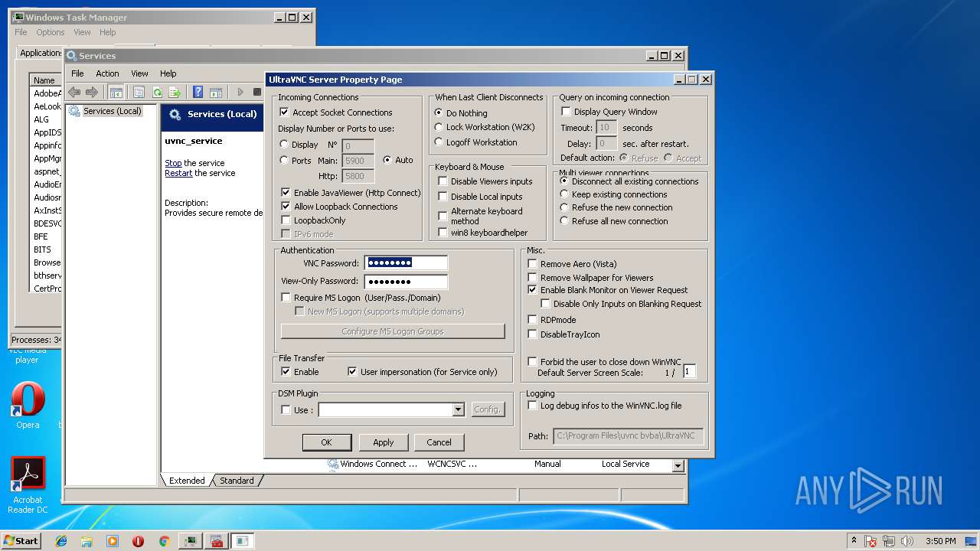The height and width of the screenshot is (551, 980).
Task: Select Ports radio button
Action: [x=285, y=161]
